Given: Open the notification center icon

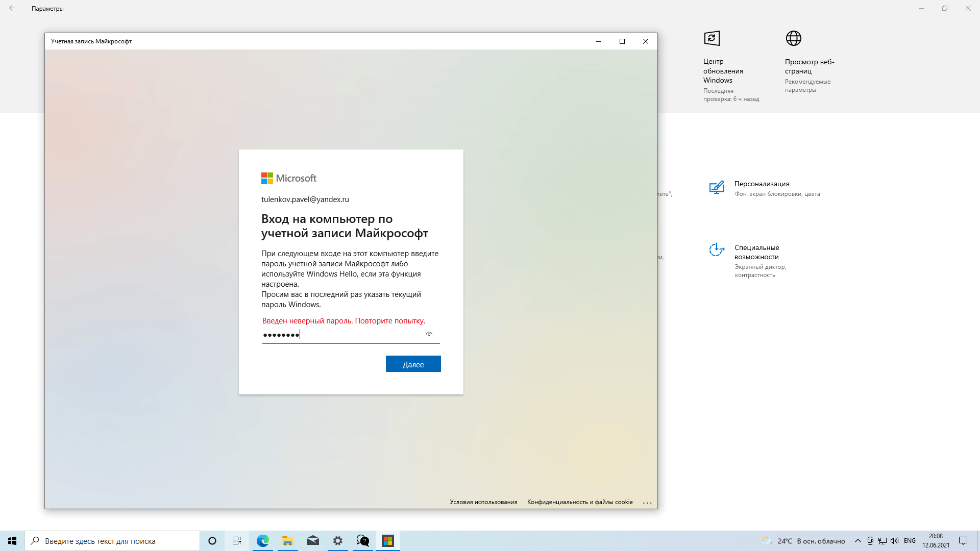Looking at the screenshot, I should pyautogui.click(x=963, y=541).
